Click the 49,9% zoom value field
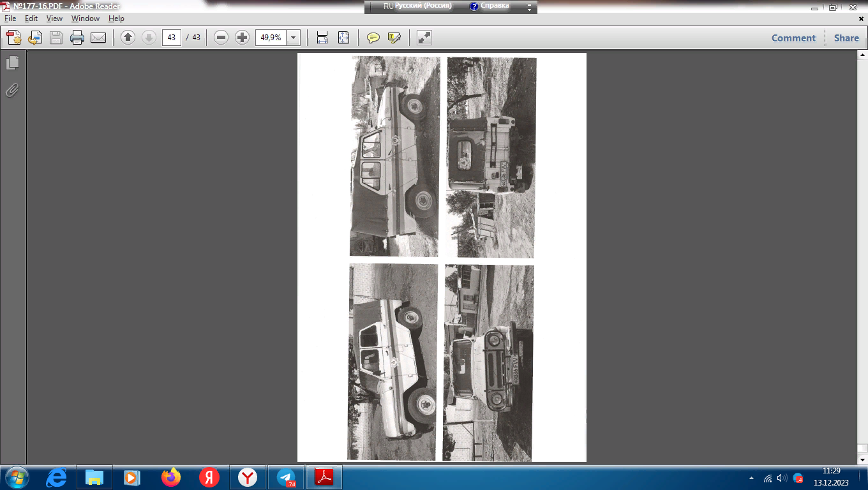This screenshot has height=490, width=868. pos(271,38)
